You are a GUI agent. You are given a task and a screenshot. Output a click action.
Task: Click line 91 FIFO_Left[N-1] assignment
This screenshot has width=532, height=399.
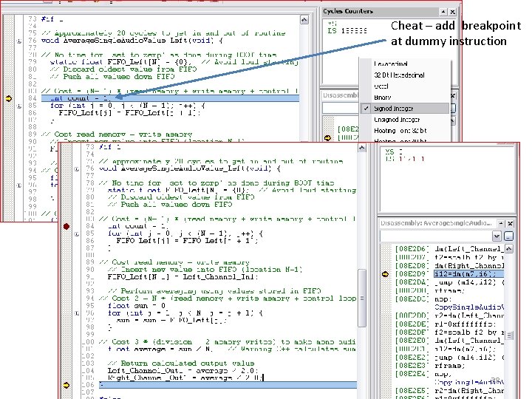[x=183, y=277]
